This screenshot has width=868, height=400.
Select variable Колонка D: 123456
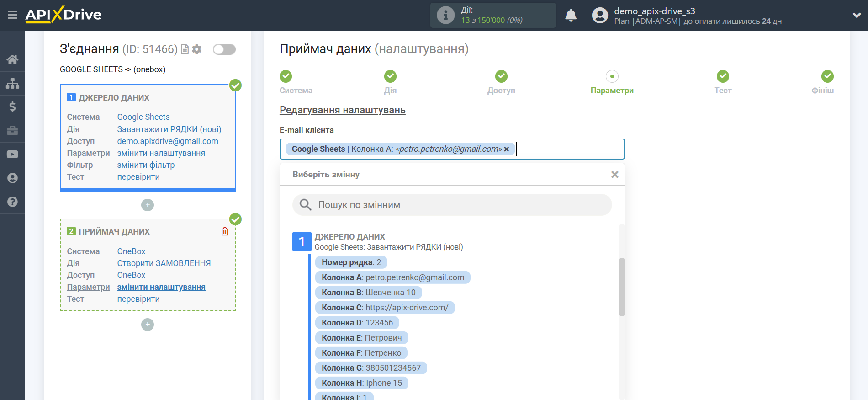click(357, 323)
